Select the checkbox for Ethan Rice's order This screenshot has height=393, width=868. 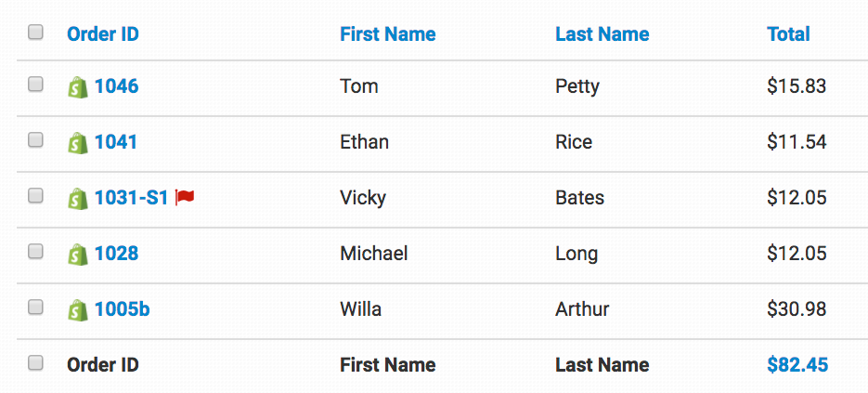click(35, 140)
